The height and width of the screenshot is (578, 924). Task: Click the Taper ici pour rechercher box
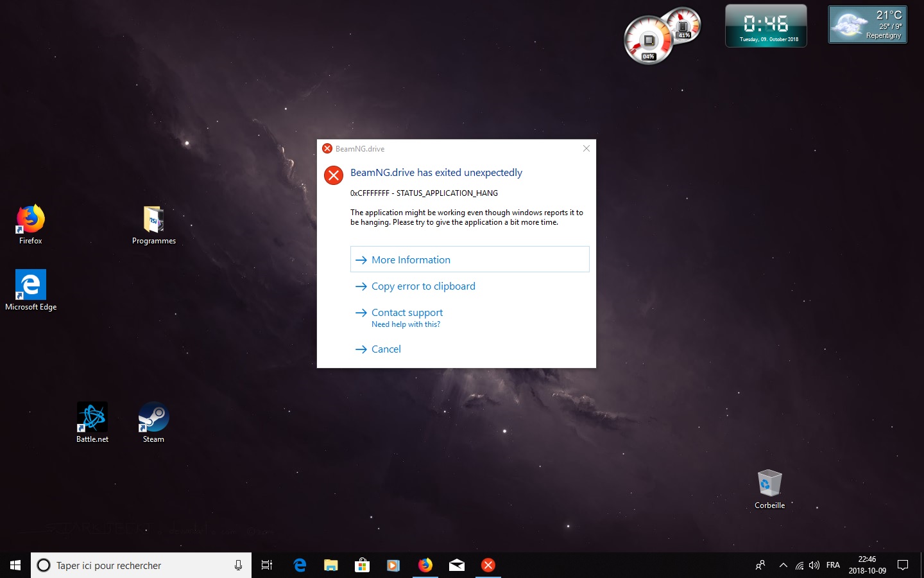[x=141, y=565]
